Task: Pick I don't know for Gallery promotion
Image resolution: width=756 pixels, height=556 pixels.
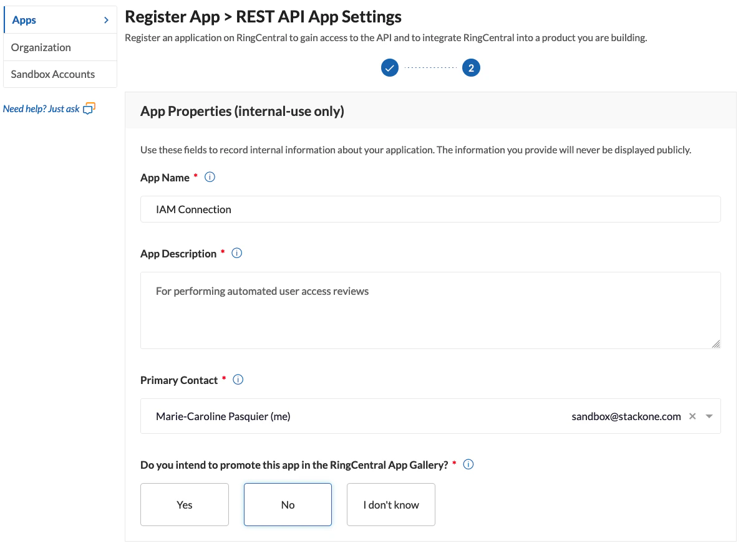Action: pyautogui.click(x=390, y=504)
